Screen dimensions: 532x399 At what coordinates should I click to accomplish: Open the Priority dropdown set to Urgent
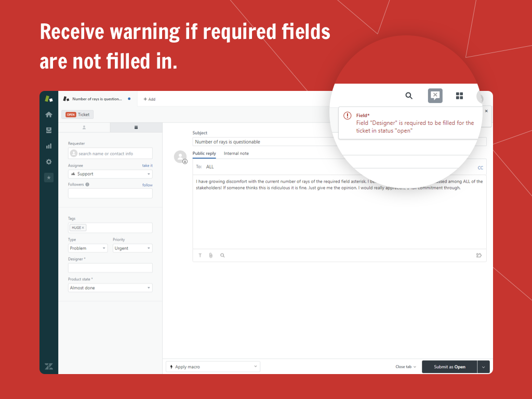(132, 248)
